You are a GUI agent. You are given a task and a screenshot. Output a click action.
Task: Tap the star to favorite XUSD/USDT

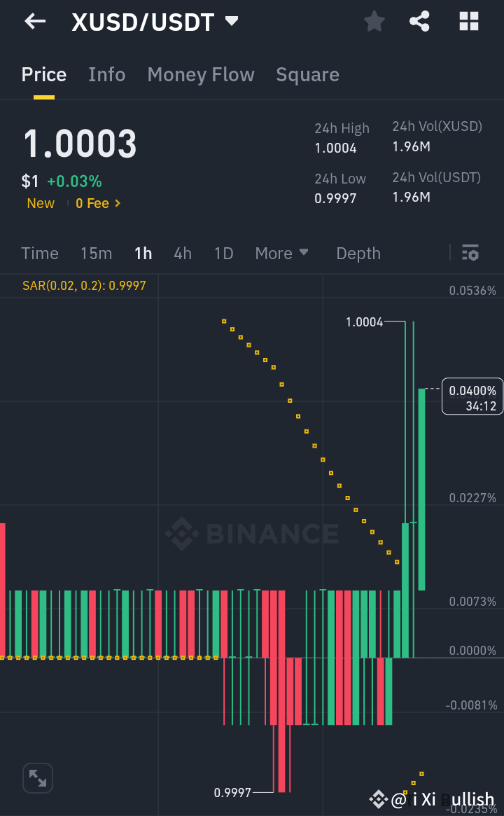374,22
